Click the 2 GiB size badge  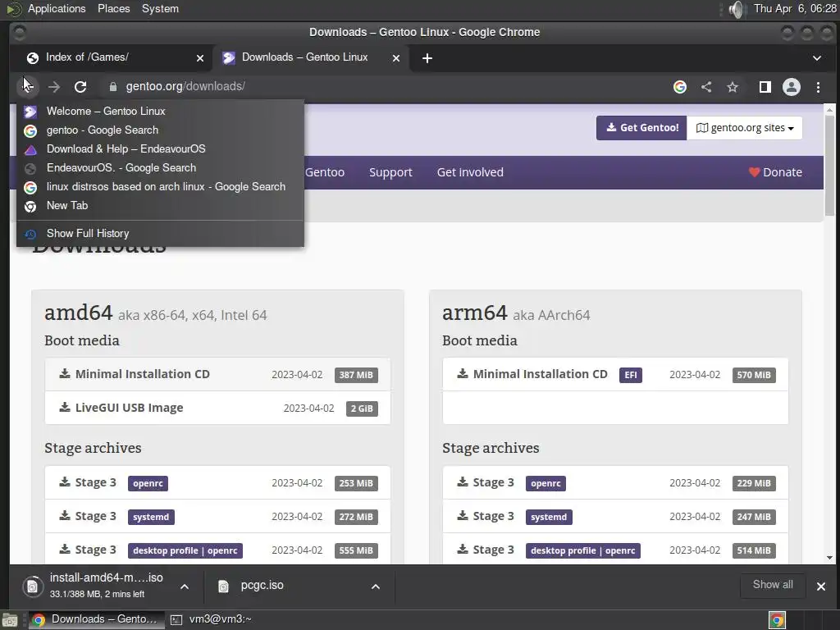tap(362, 409)
